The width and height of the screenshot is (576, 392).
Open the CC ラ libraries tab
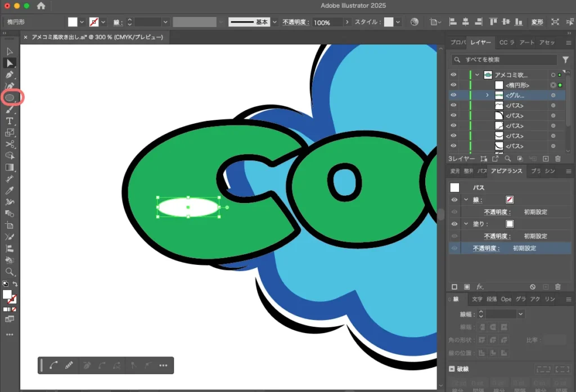click(x=506, y=43)
